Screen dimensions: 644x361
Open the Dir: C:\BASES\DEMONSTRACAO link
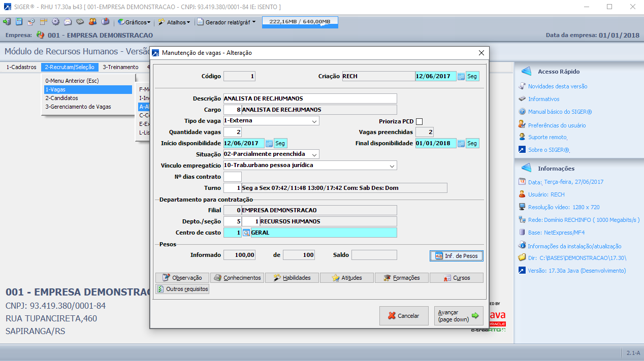tap(577, 258)
